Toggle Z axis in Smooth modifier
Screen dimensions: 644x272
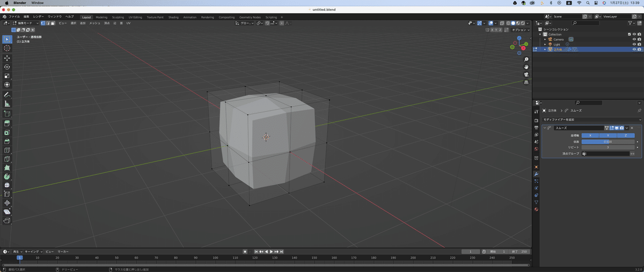626,135
